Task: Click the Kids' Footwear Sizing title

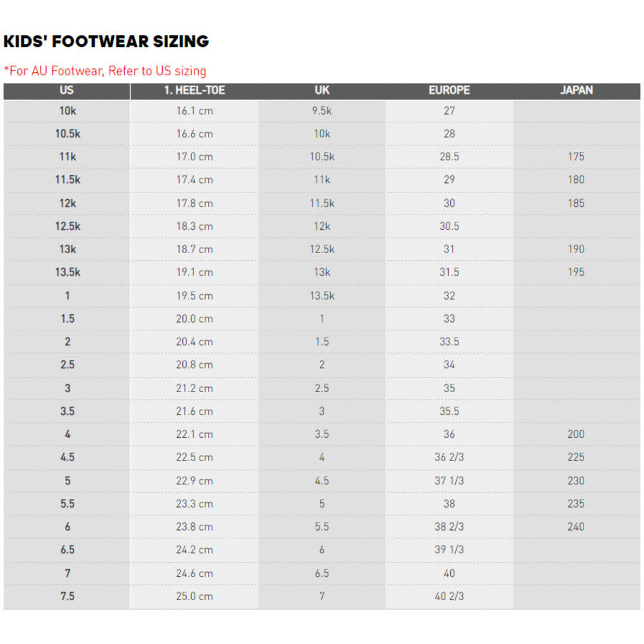Action: click(106, 42)
